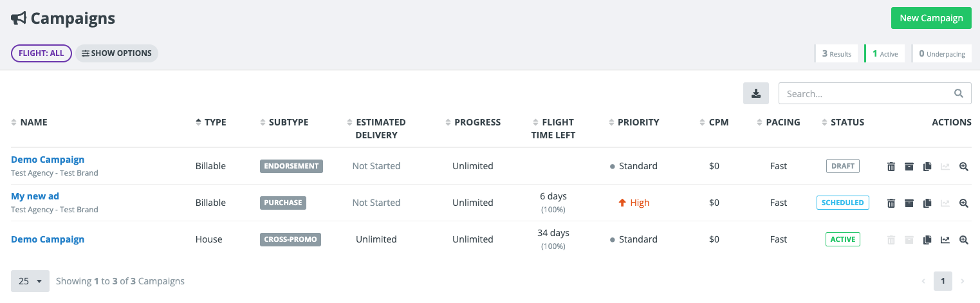Focus the Search campaigns field
980x303 pixels.
865,93
